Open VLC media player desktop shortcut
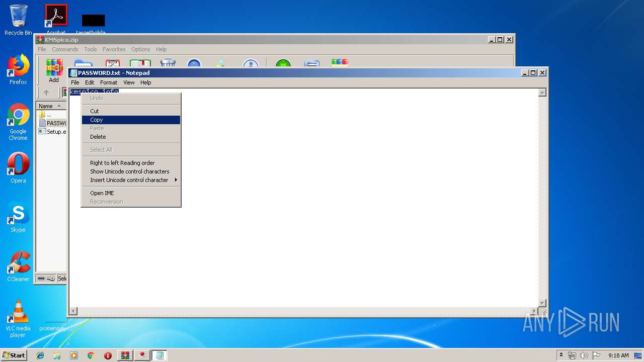The height and width of the screenshot is (362, 644). pyautogui.click(x=18, y=319)
